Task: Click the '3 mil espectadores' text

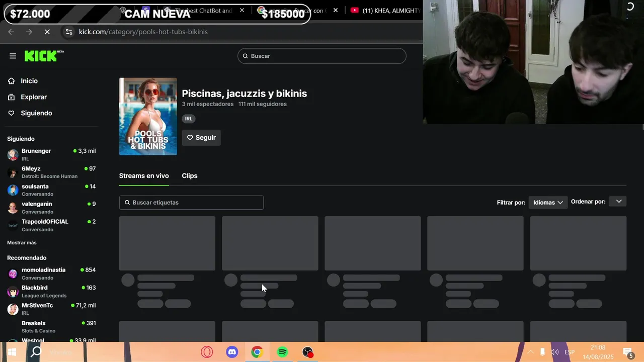Action: click(x=208, y=104)
